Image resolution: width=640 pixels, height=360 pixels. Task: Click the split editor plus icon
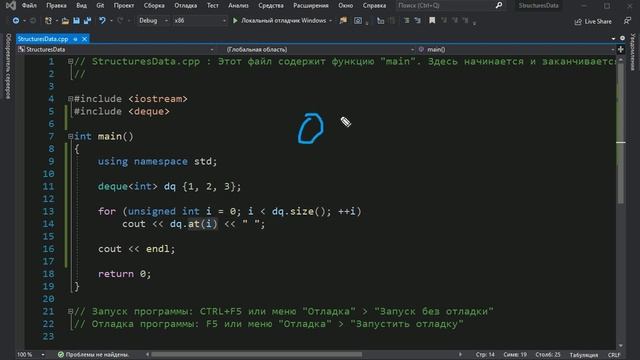621,49
